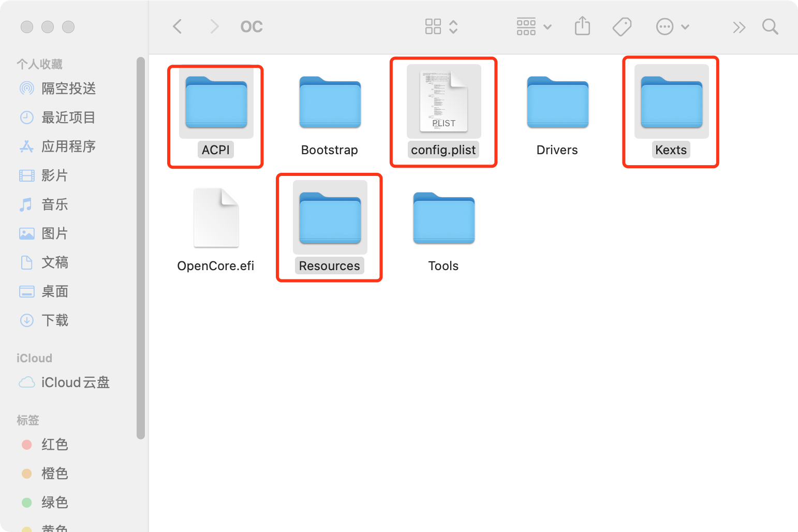
Task: Open 桌面 in sidebar
Action: pos(54,291)
